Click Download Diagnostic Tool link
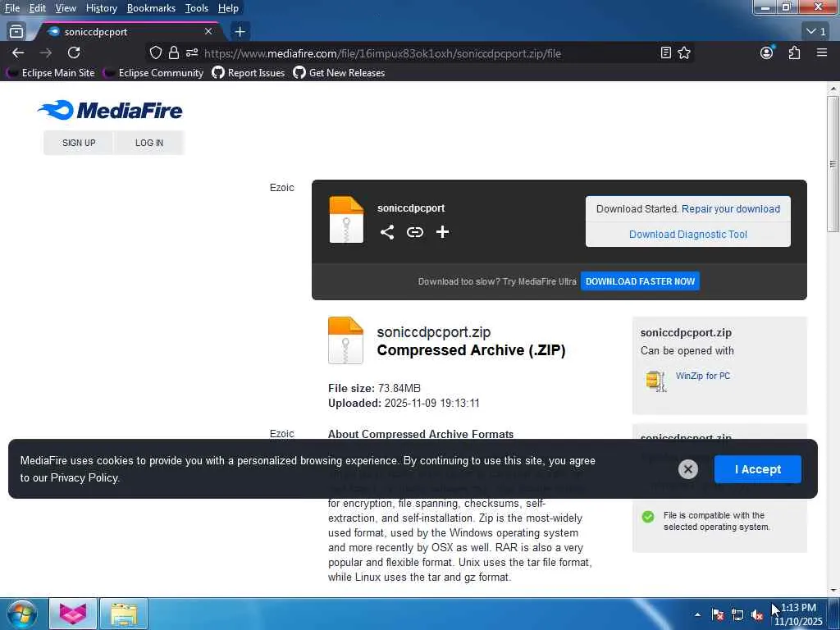The width and height of the screenshot is (840, 630). pos(688,235)
